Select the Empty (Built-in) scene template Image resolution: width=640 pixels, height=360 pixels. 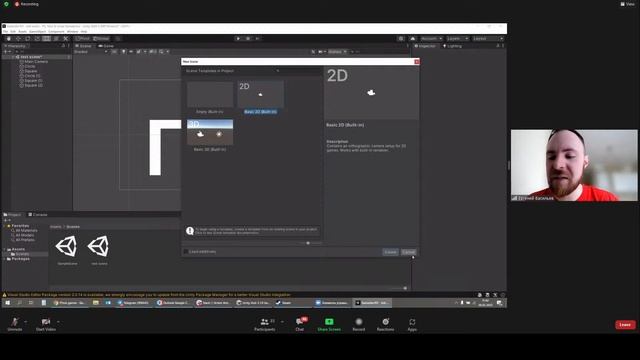(x=210, y=98)
